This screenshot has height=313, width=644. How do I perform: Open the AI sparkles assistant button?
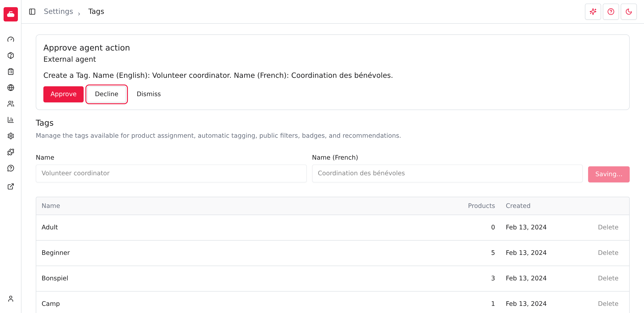click(x=593, y=11)
